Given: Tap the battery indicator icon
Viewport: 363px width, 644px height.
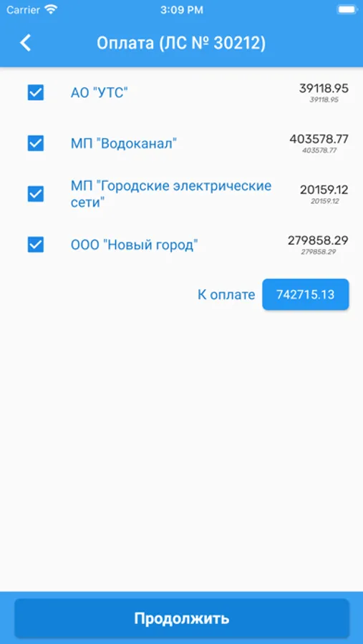Looking at the screenshot, I should coord(346,10).
